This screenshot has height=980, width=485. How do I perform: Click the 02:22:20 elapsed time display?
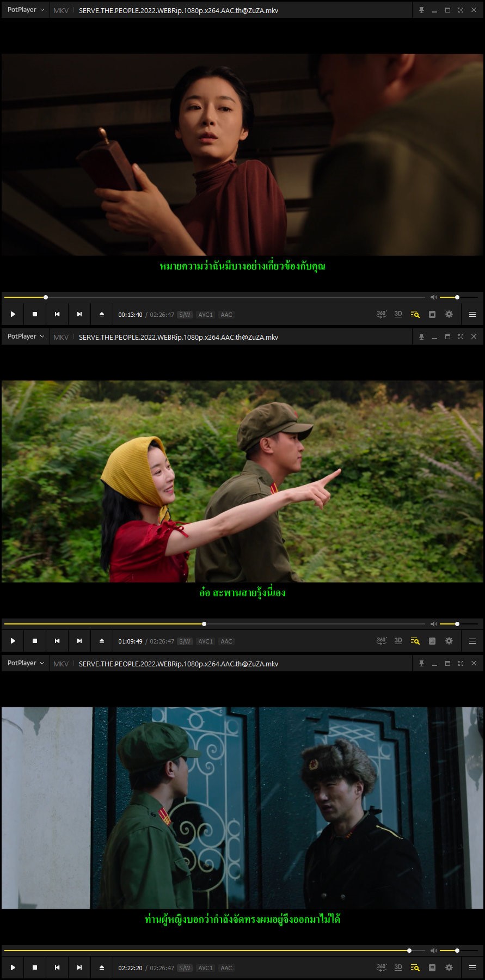[x=131, y=968]
